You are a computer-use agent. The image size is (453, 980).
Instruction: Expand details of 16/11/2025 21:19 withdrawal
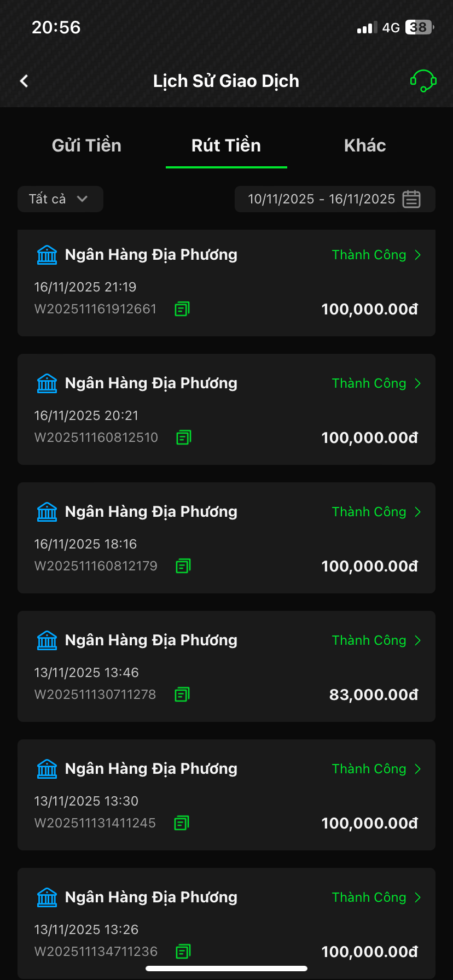pos(418,255)
